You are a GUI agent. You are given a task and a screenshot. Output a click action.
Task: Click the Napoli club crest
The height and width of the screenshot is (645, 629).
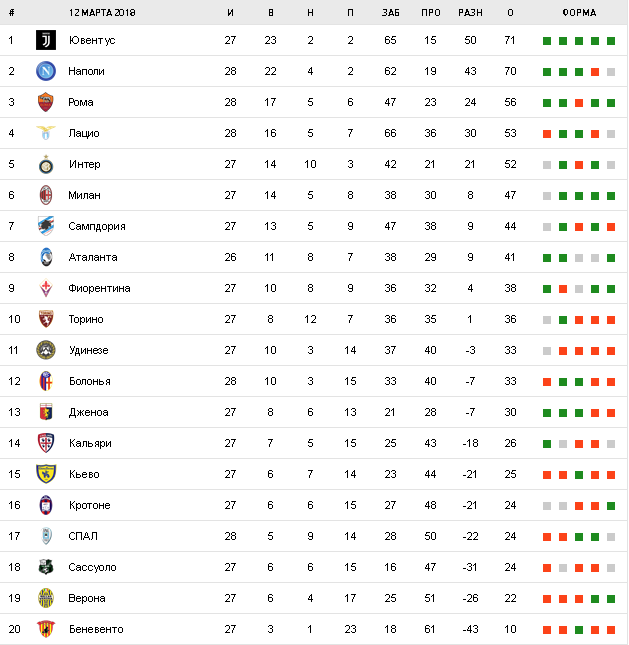[46, 71]
